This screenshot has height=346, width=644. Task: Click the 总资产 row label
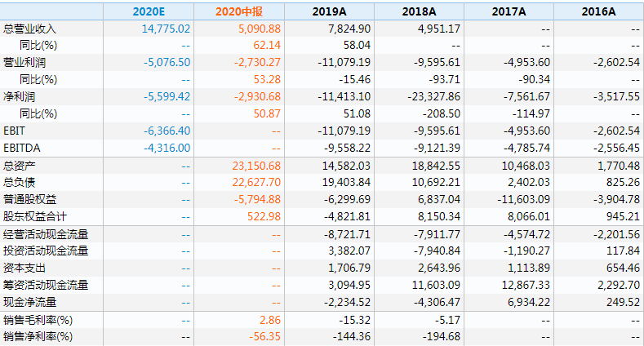[20, 166]
